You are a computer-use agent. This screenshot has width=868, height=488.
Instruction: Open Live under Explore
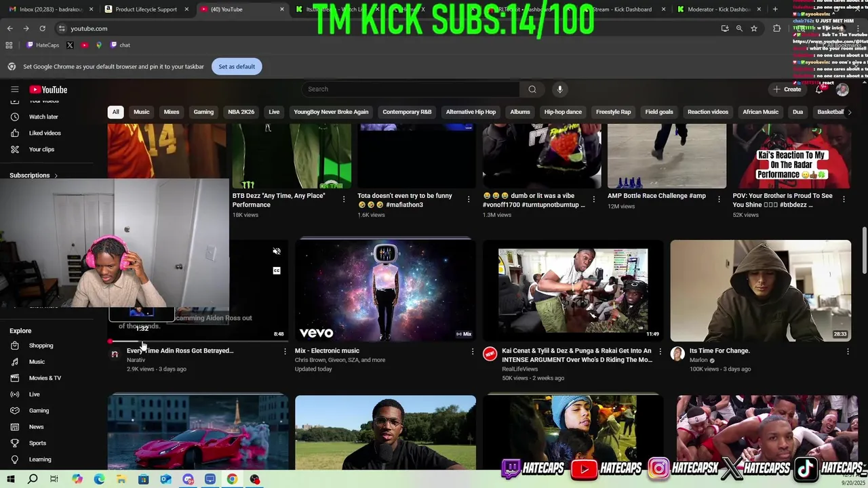(x=34, y=394)
